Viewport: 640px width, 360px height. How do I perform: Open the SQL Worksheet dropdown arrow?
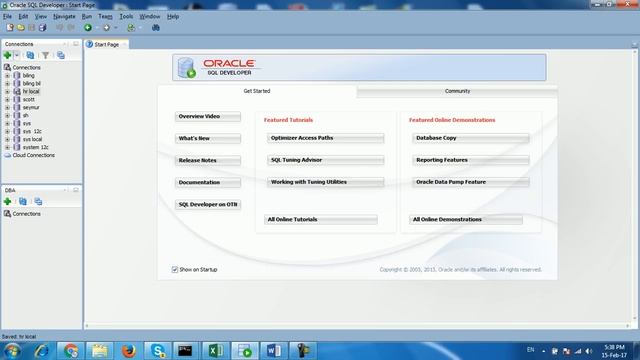(x=140, y=28)
